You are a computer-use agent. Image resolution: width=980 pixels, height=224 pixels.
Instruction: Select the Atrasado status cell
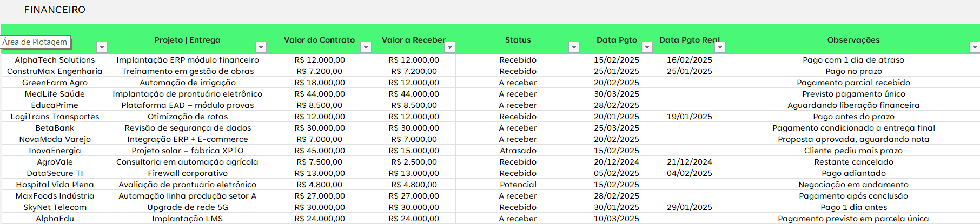pyautogui.click(x=518, y=151)
